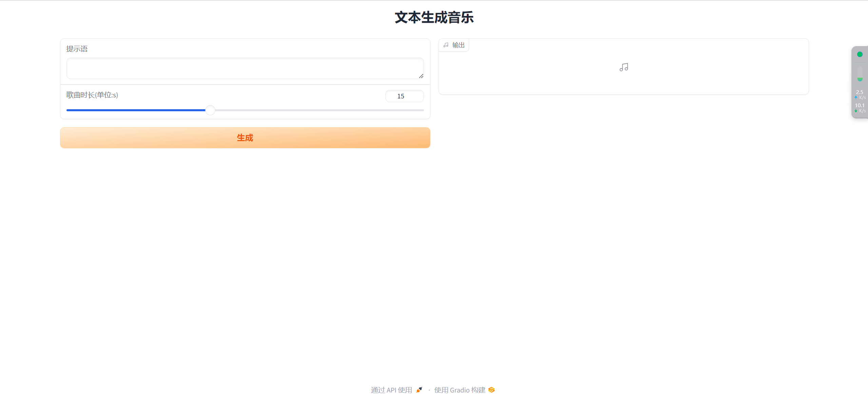Click the 输出 label tab
868x403 pixels.
coord(458,45)
